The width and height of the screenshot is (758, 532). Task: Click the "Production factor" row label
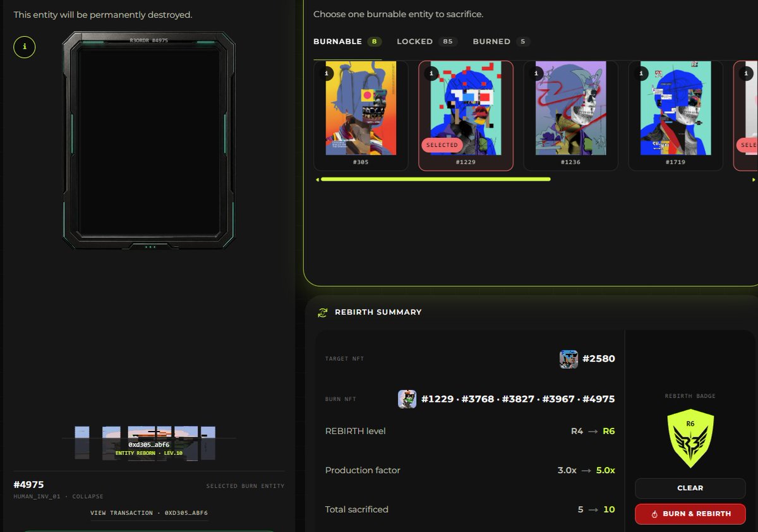tap(363, 470)
